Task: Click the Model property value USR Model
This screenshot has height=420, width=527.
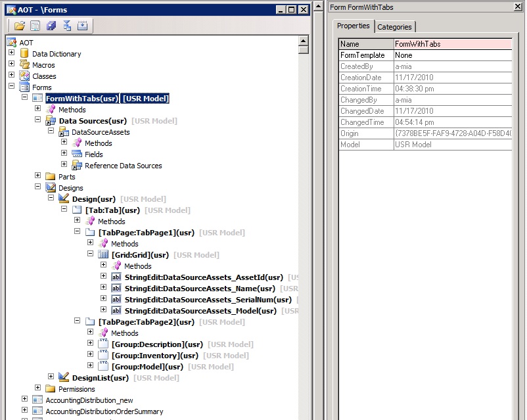Action: [x=453, y=145]
